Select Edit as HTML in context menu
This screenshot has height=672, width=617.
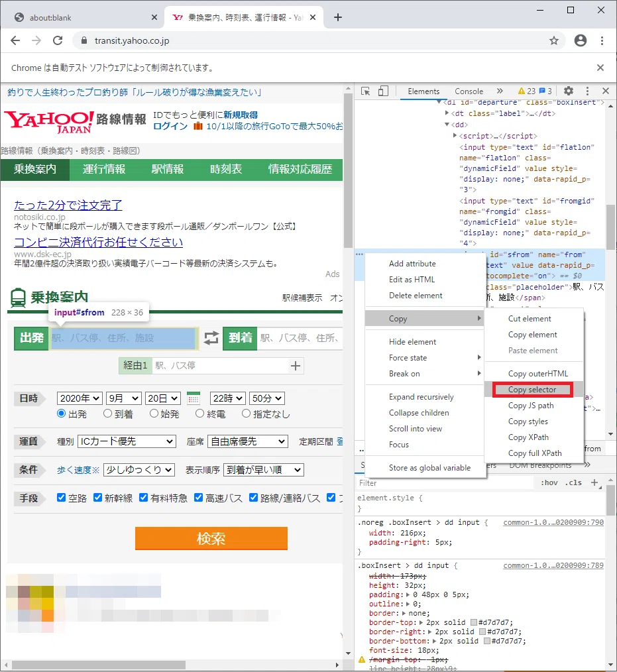(412, 280)
